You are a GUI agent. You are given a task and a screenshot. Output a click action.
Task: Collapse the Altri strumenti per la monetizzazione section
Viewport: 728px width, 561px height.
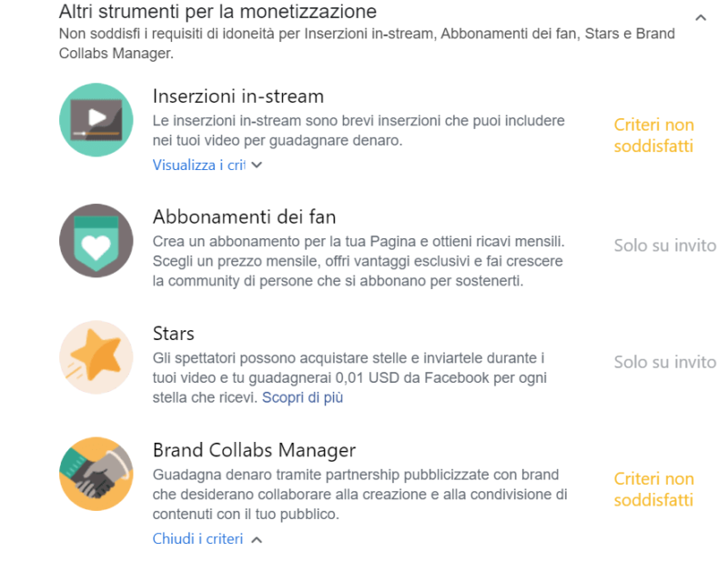pos(700,17)
